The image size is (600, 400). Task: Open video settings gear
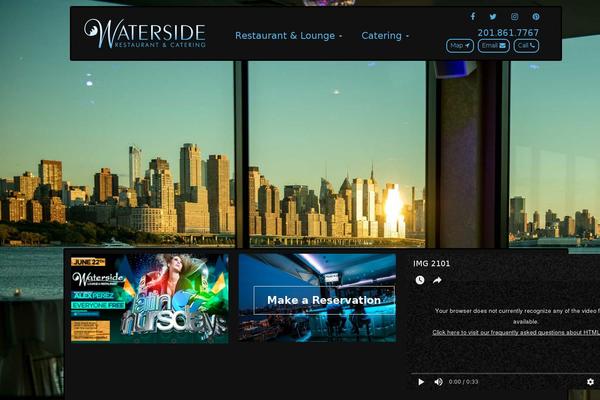pos(590,382)
